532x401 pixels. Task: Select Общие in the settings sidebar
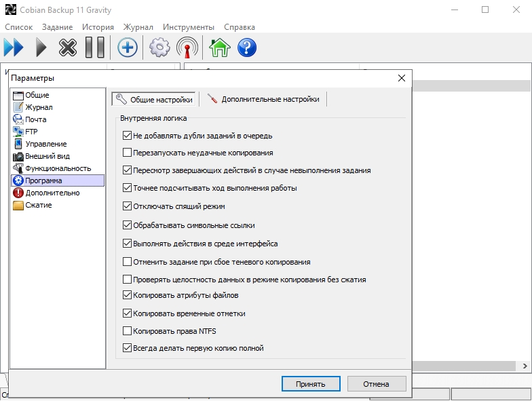point(58,95)
